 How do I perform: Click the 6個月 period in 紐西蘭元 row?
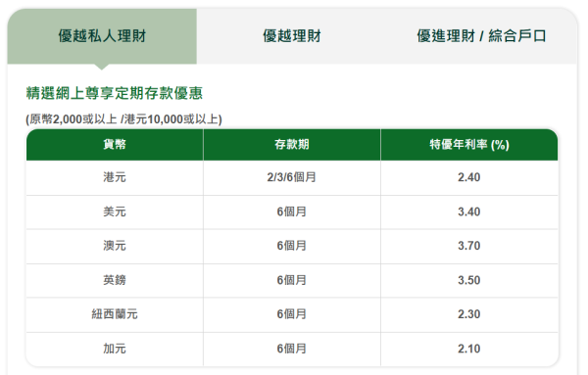tap(292, 314)
